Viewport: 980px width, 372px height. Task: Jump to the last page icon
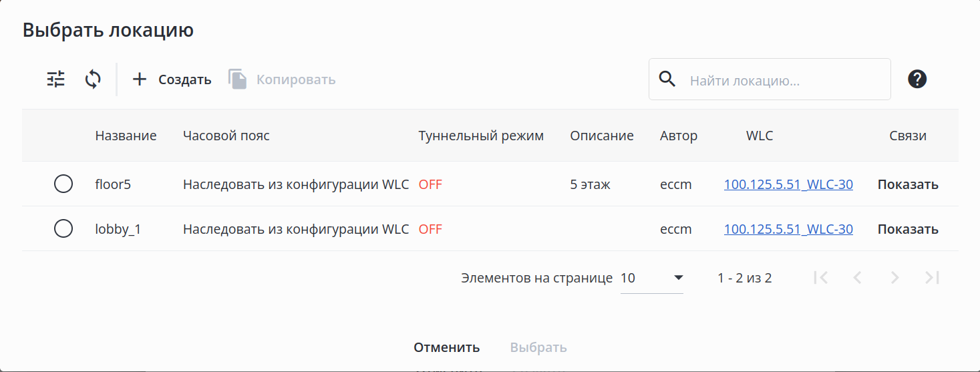pyautogui.click(x=932, y=278)
